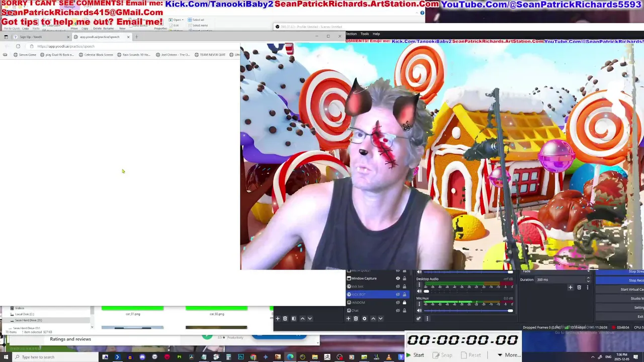
Task: Remove selected source with trash icon
Action: [356, 318]
